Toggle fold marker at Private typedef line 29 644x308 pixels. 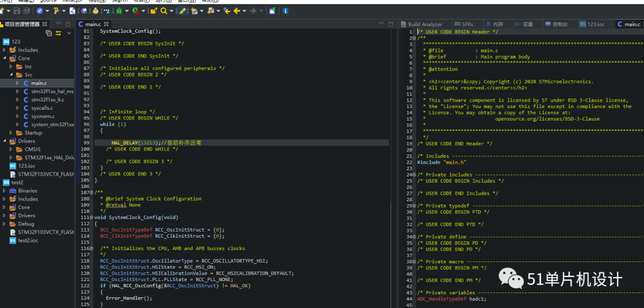pos(414,205)
